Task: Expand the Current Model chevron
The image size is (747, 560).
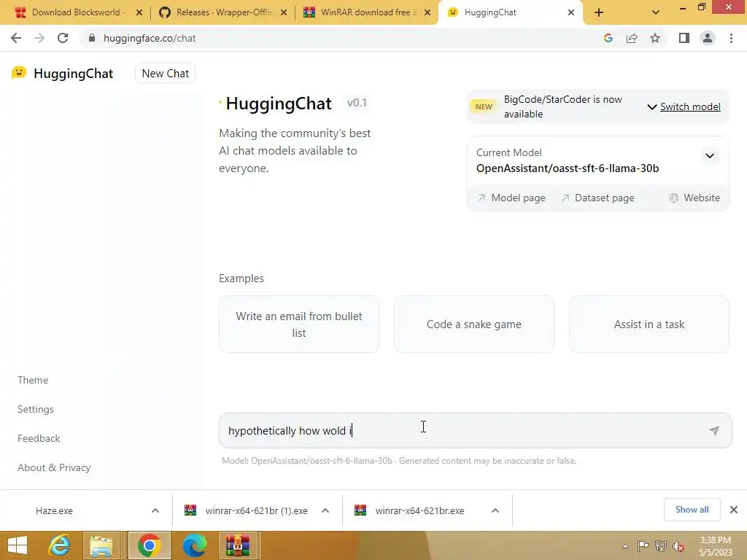Action: click(x=709, y=156)
